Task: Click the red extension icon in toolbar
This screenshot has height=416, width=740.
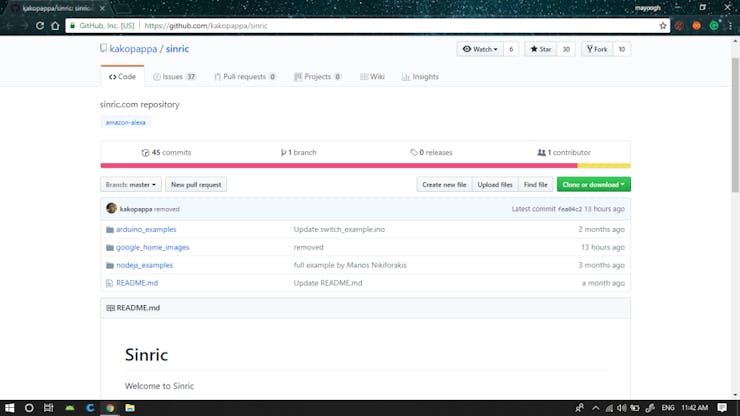Action: point(679,26)
